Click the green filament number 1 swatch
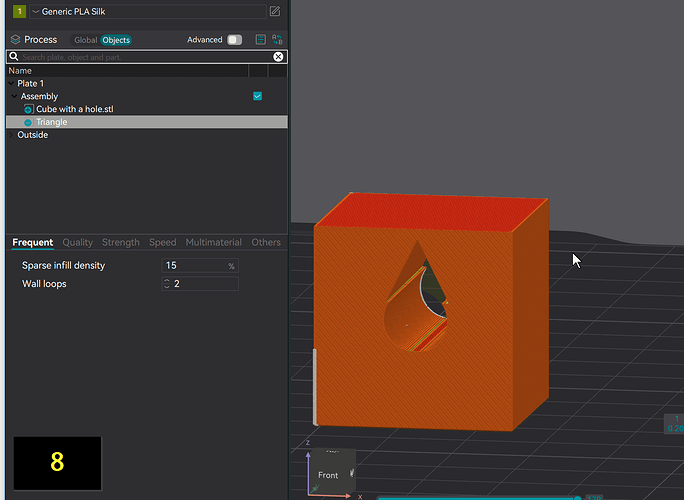The width and height of the screenshot is (684, 500). point(19,11)
